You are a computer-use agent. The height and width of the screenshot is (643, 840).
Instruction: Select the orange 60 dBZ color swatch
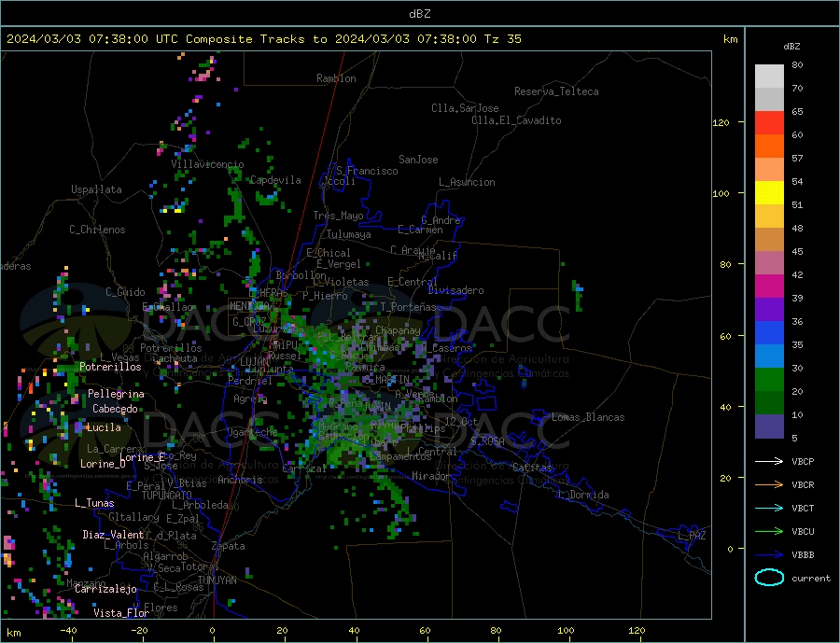pos(769,147)
